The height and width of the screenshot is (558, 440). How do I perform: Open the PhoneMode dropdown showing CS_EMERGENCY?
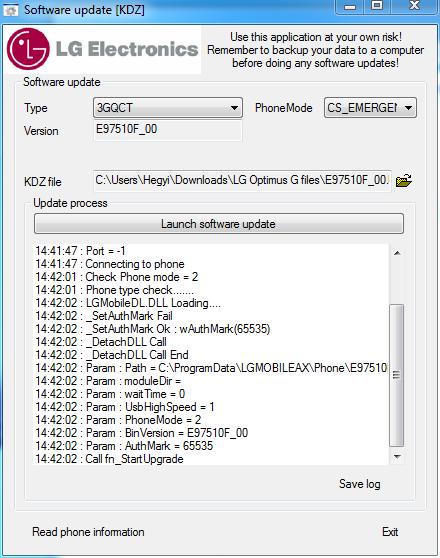pos(370,107)
